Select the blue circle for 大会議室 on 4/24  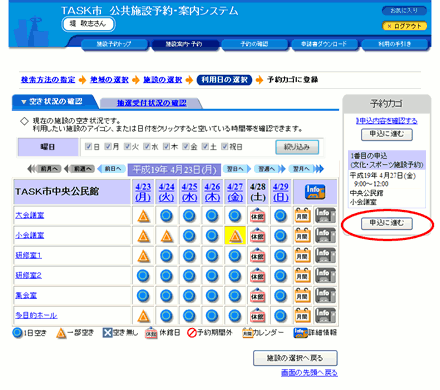[x=166, y=216]
